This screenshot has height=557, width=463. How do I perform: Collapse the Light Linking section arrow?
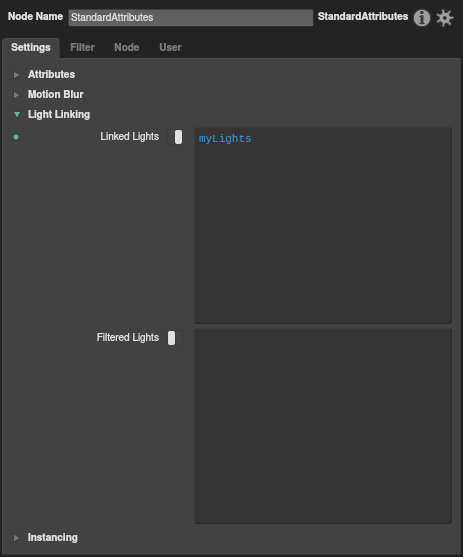click(17, 114)
